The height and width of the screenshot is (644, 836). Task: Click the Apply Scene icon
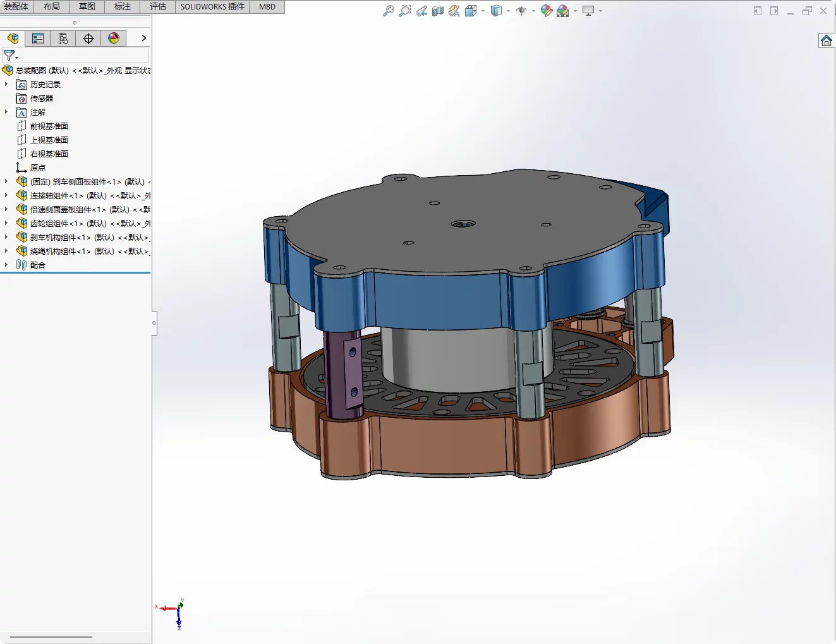[x=563, y=11]
